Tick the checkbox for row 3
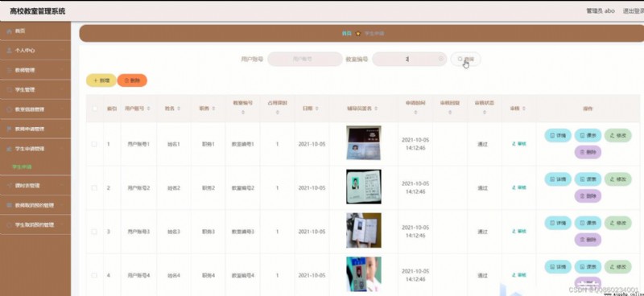Viewport: 644px width, 296px height. point(94,232)
